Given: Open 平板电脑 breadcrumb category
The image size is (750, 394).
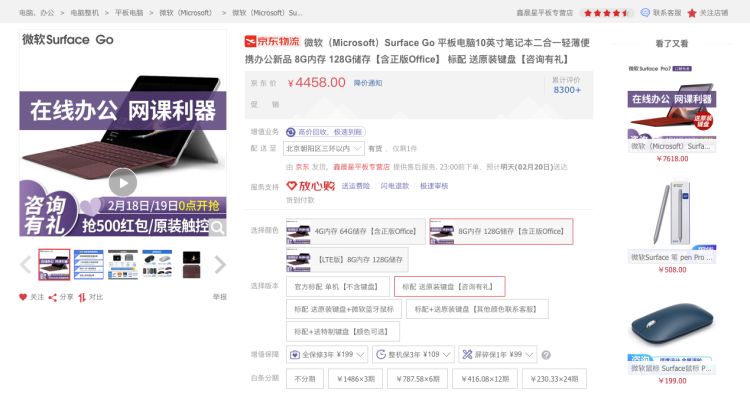Looking at the screenshot, I should click(129, 13).
